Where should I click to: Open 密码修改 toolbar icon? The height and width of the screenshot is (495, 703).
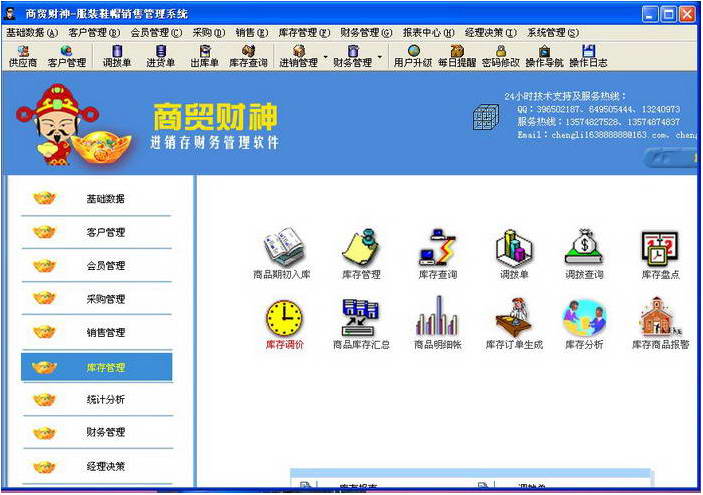501,56
